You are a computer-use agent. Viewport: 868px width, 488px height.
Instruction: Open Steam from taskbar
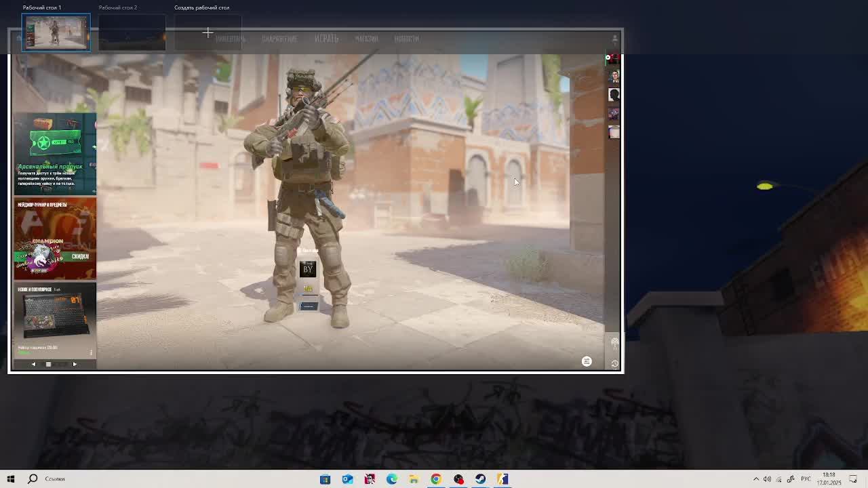click(x=480, y=479)
